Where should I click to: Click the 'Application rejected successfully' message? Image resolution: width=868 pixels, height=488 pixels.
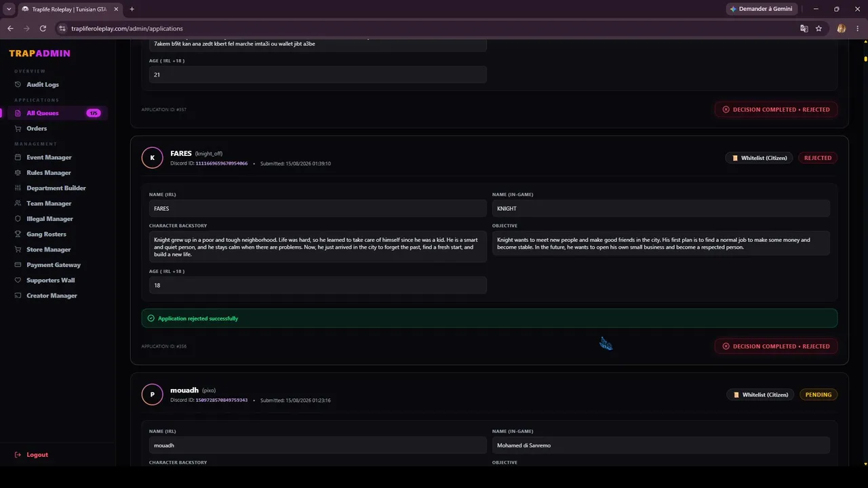click(197, 319)
